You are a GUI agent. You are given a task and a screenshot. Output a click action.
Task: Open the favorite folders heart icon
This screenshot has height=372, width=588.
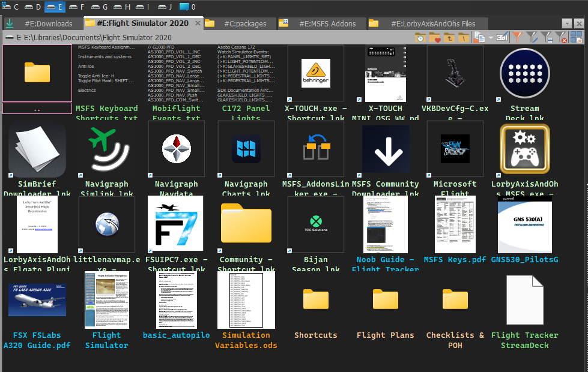[435, 38]
